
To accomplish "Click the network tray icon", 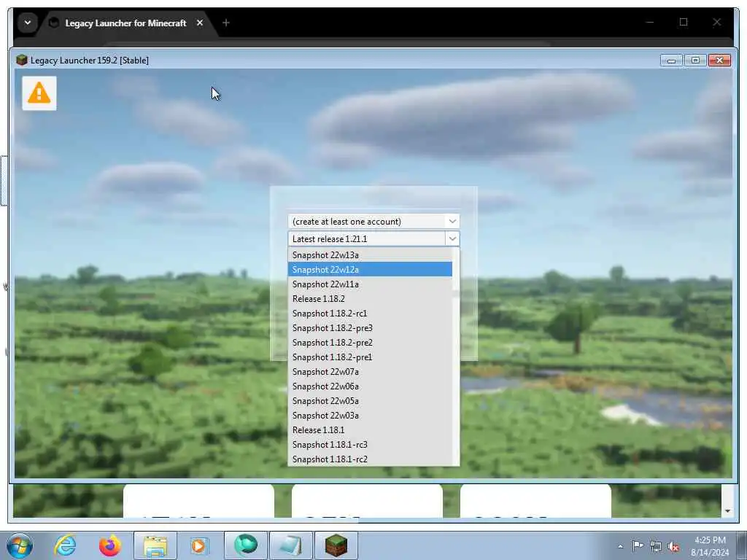I will (656, 546).
